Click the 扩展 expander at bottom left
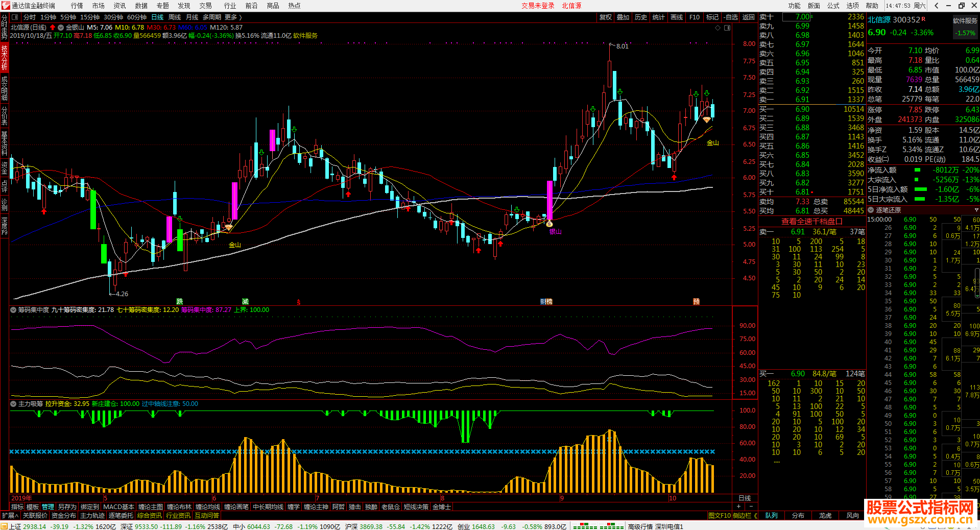Screen dimensions: 980x530 pyautogui.click(x=10, y=516)
